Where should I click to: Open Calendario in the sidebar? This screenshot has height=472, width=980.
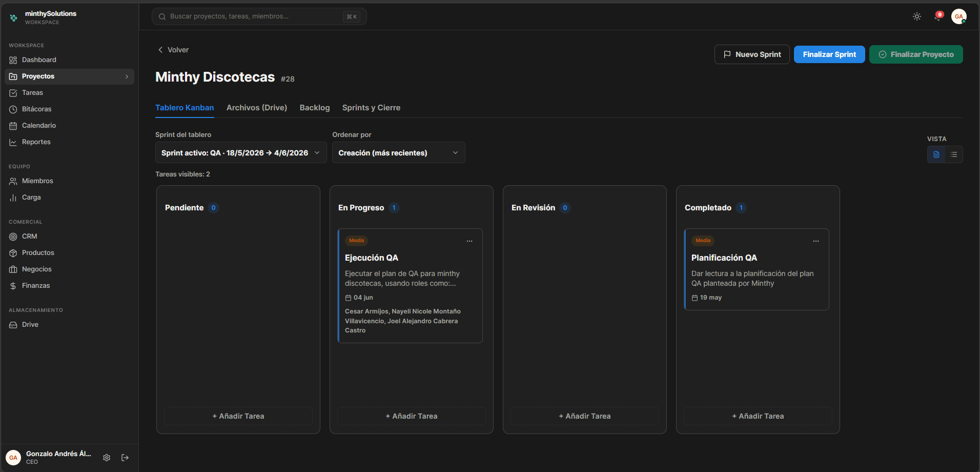point(69,126)
